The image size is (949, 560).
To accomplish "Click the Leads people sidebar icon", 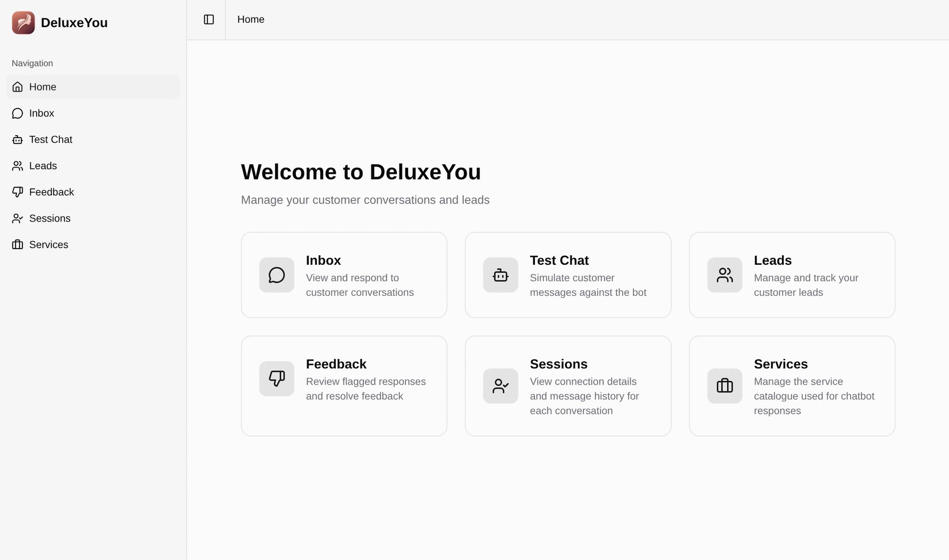I will tap(18, 166).
